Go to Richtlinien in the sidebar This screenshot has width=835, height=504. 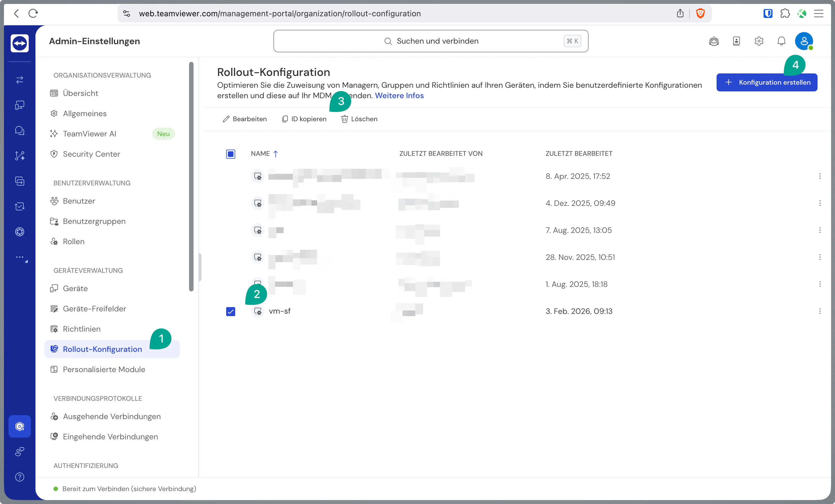tap(81, 329)
